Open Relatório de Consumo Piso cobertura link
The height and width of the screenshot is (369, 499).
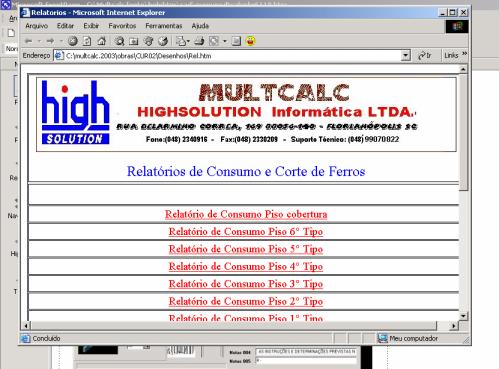point(246,214)
